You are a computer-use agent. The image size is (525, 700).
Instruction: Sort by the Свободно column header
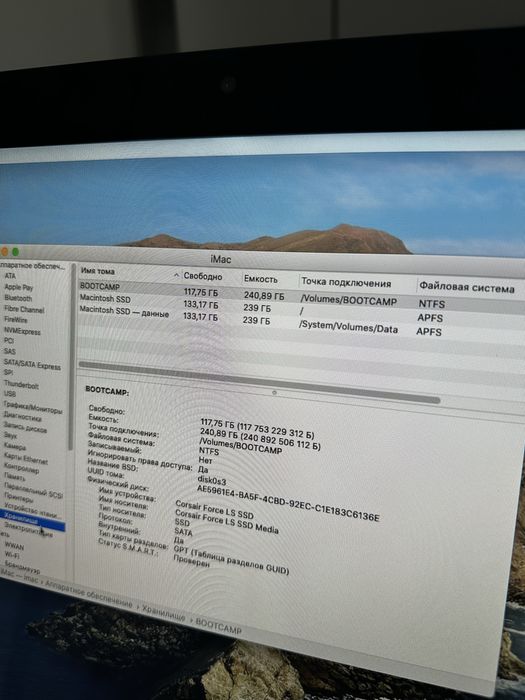pos(203,276)
